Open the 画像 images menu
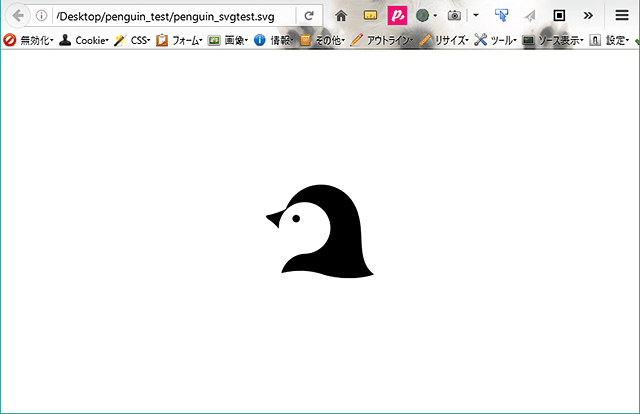This screenshot has height=414, width=640. click(228, 40)
